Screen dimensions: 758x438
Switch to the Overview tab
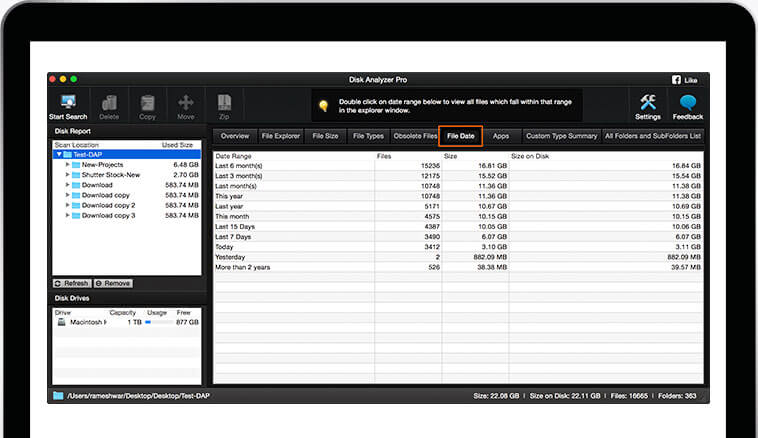234,136
